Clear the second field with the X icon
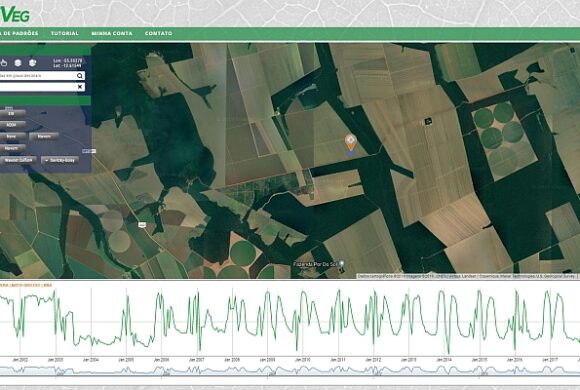The width and height of the screenshot is (580, 390). coord(80,87)
